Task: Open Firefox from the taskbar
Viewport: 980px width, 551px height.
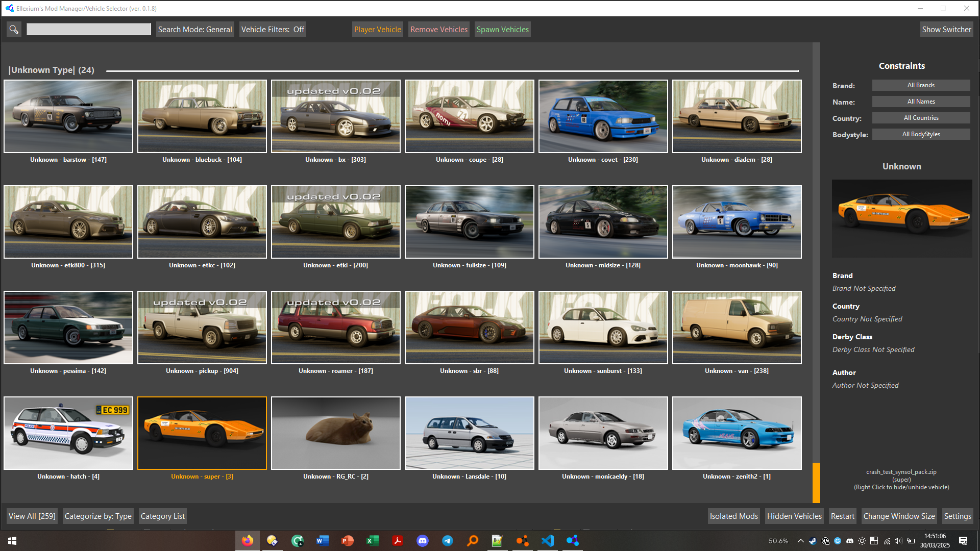Action: pyautogui.click(x=248, y=540)
